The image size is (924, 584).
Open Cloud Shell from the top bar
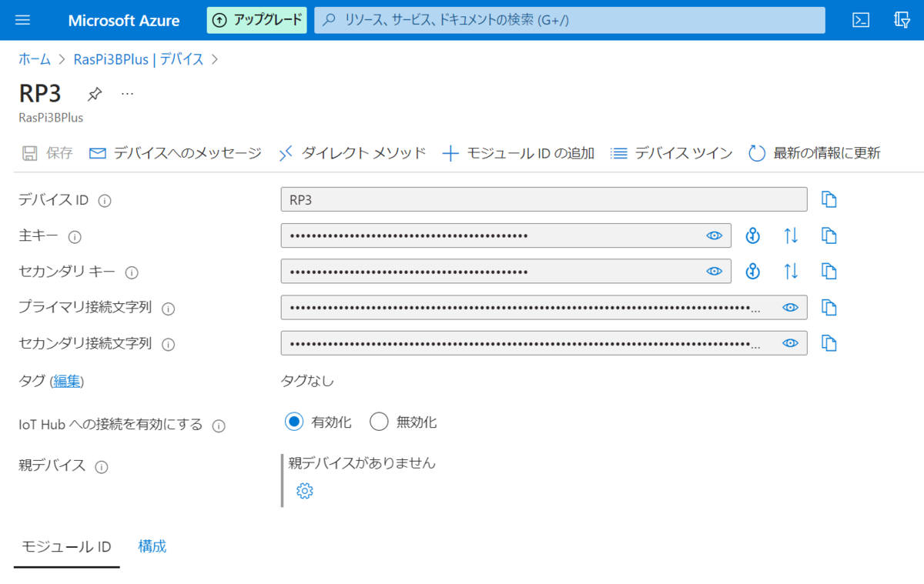pos(861,20)
